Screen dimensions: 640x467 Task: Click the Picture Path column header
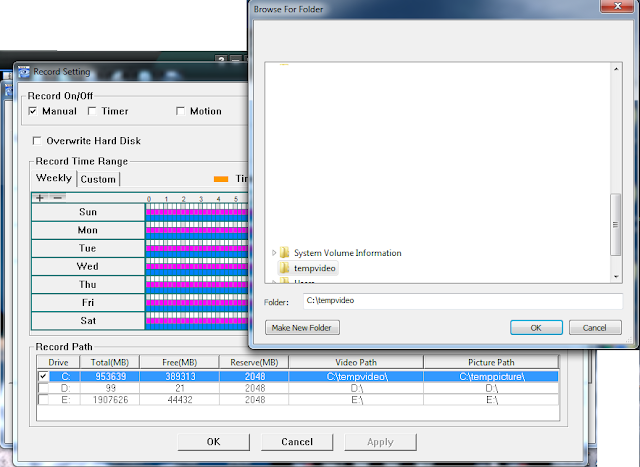coord(491,362)
